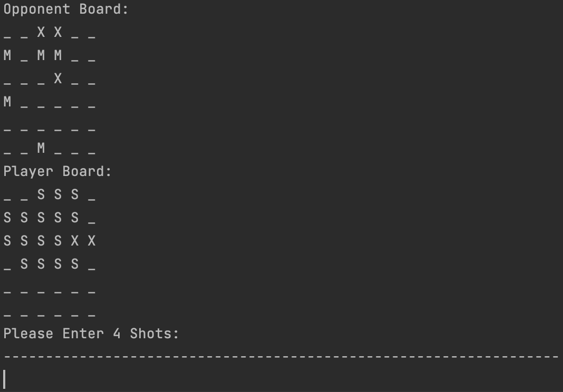Click the dashed separator line
563x392 pixels.
click(281, 357)
